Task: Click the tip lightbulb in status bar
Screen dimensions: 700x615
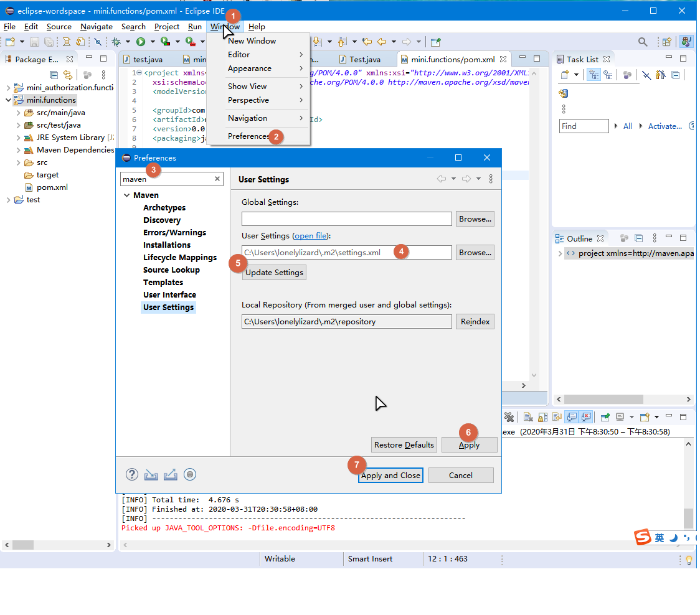Action: [x=689, y=560]
